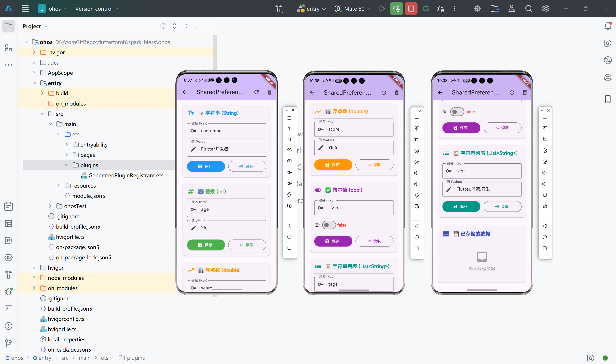The height and width of the screenshot is (364, 616).
Task: Open the Search magnifier icon
Action: tap(529, 9)
